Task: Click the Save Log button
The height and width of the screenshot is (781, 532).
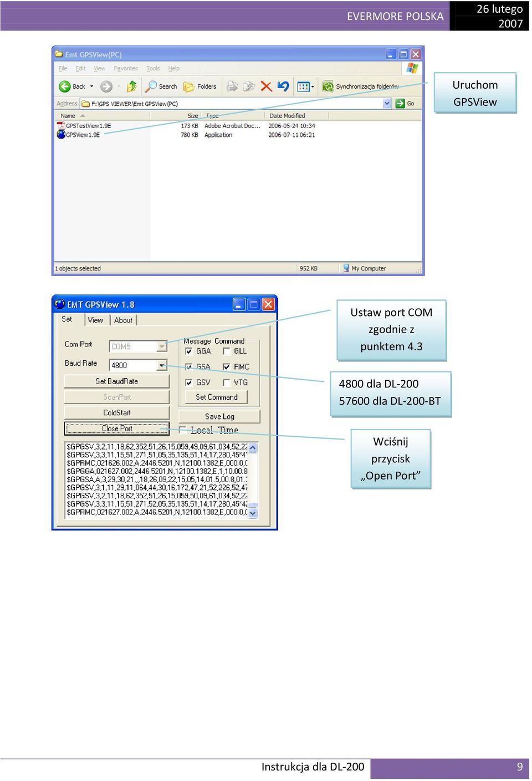Action: [x=219, y=416]
